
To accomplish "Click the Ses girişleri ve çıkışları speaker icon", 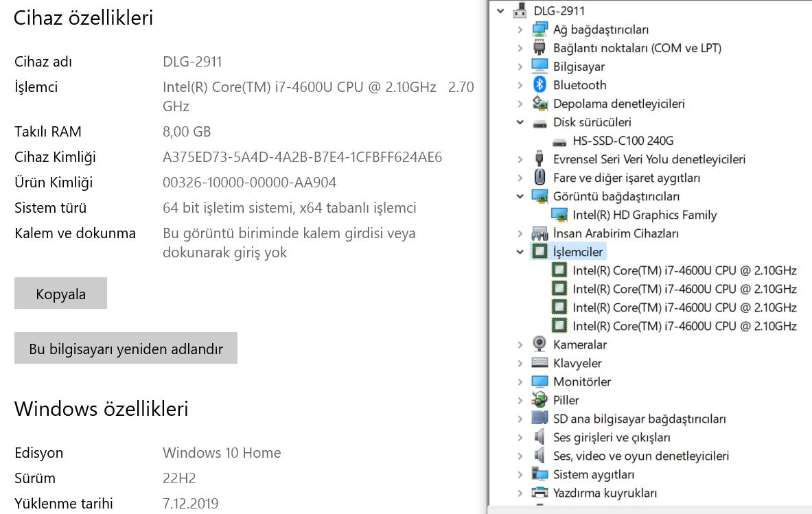I will (x=540, y=437).
